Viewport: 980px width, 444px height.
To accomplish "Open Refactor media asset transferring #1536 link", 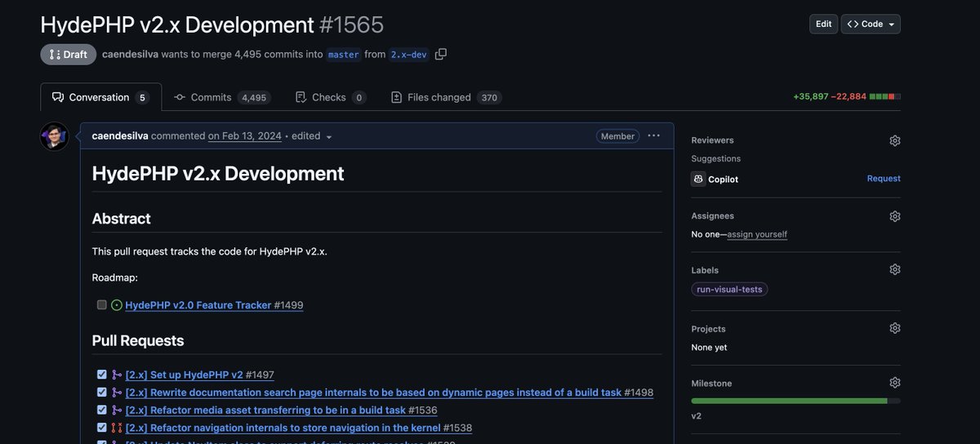I will 281,410.
